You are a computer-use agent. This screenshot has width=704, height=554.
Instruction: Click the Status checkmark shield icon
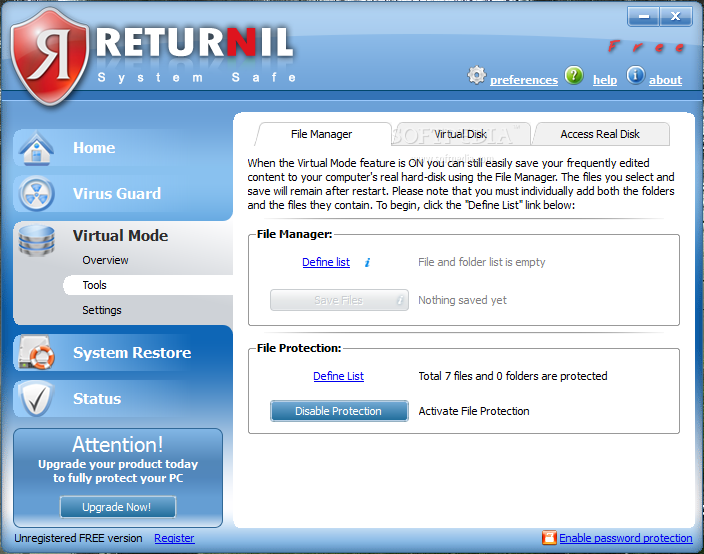point(36,399)
